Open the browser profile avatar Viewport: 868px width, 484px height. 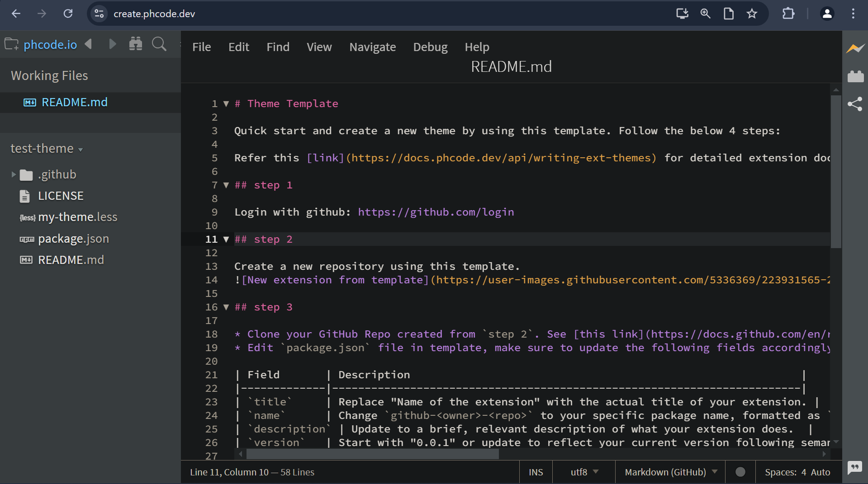click(x=827, y=14)
